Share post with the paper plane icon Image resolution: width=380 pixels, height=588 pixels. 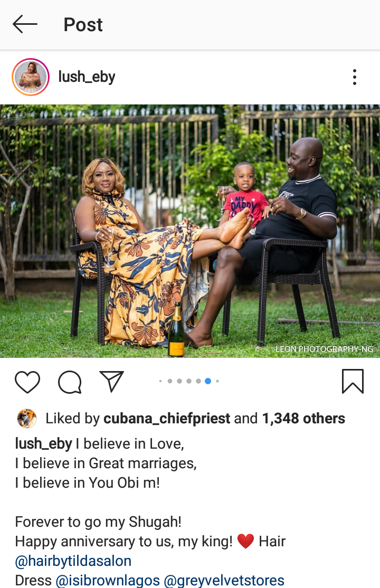pyautogui.click(x=111, y=382)
